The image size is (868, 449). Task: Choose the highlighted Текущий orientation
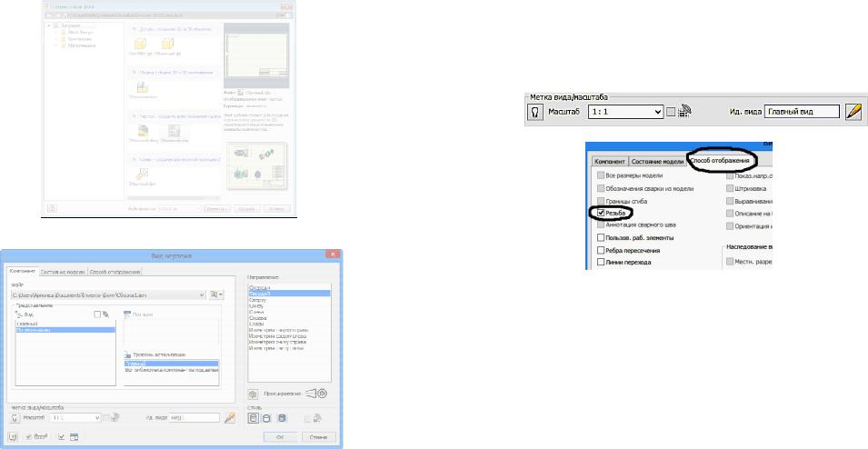[289, 294]
